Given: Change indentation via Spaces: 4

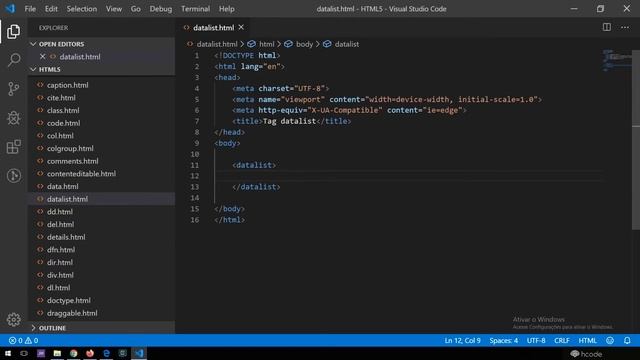Looking at the screenshot, I should click(x=504, y=340).
